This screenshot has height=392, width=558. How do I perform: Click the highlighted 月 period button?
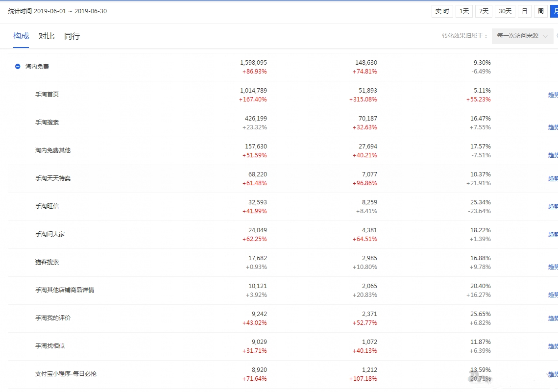554,11
